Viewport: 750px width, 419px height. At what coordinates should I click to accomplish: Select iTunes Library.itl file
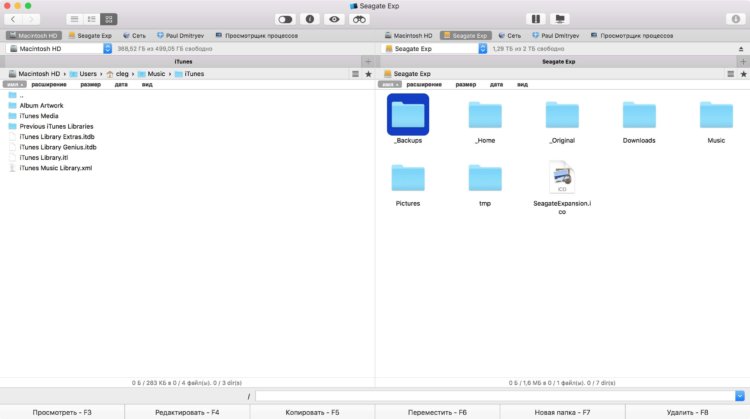(x=38, y=157)
